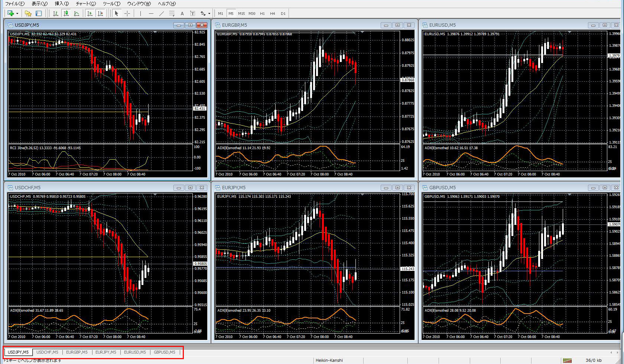Switch to USDJPY,M5 chart tab
This screenshot has width=624, height=364.
[18, 352]
